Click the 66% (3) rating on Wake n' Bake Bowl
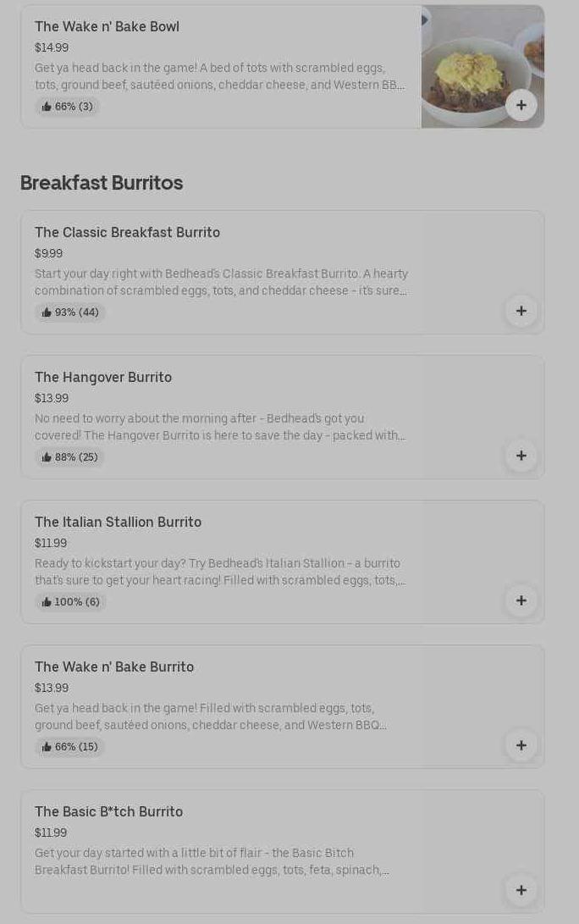The width and height of the screenshot is (579, 924). [x=68, y=107]
